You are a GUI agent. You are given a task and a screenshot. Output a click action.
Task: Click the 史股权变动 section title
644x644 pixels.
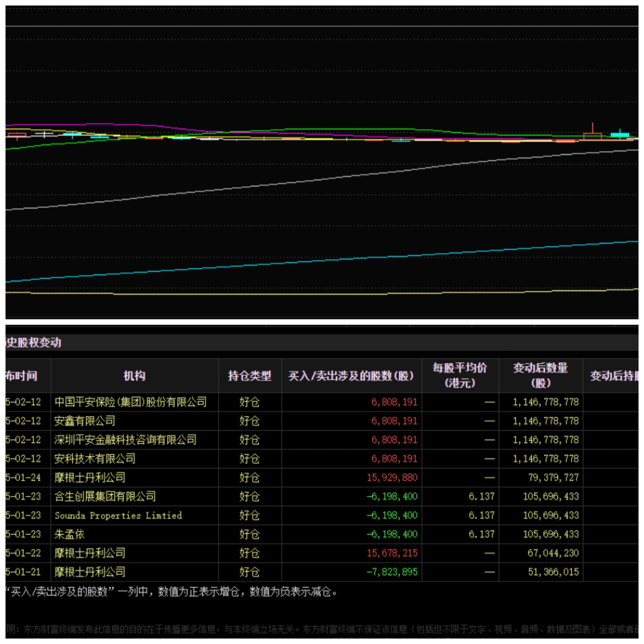(34, 342)
